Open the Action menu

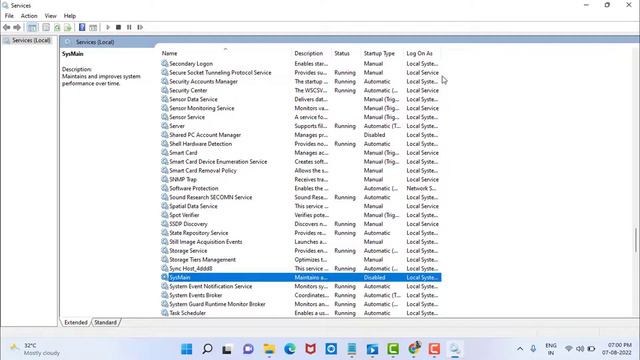(29, 16)
